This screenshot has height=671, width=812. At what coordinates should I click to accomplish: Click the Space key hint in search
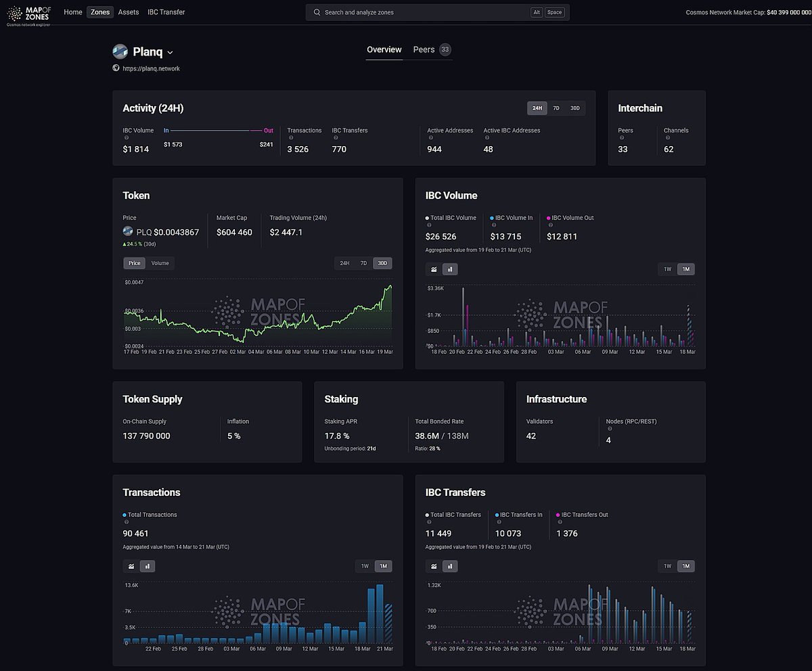click(555, 12)
